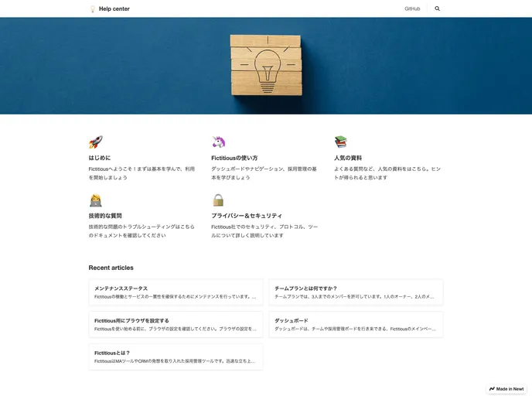Click the technologist icon above 技術的な質問

[x=95, y=200]
